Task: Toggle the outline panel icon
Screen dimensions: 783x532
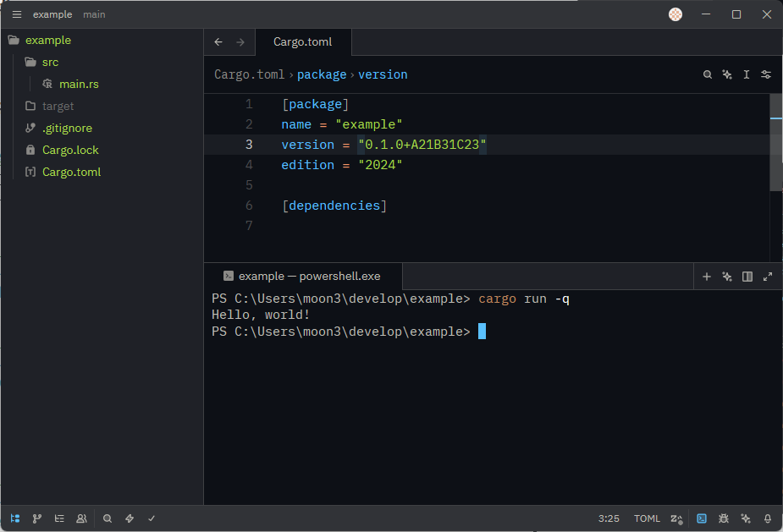Action: [x=59, y=518]
